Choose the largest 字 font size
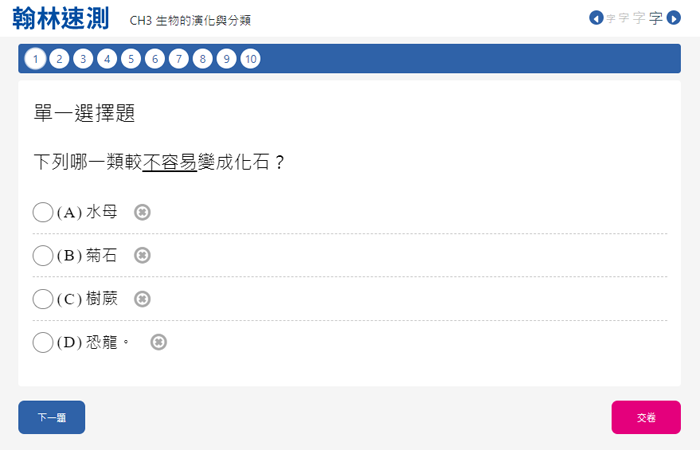The width and height of the screenshot is (700, 450). point(656,18)
